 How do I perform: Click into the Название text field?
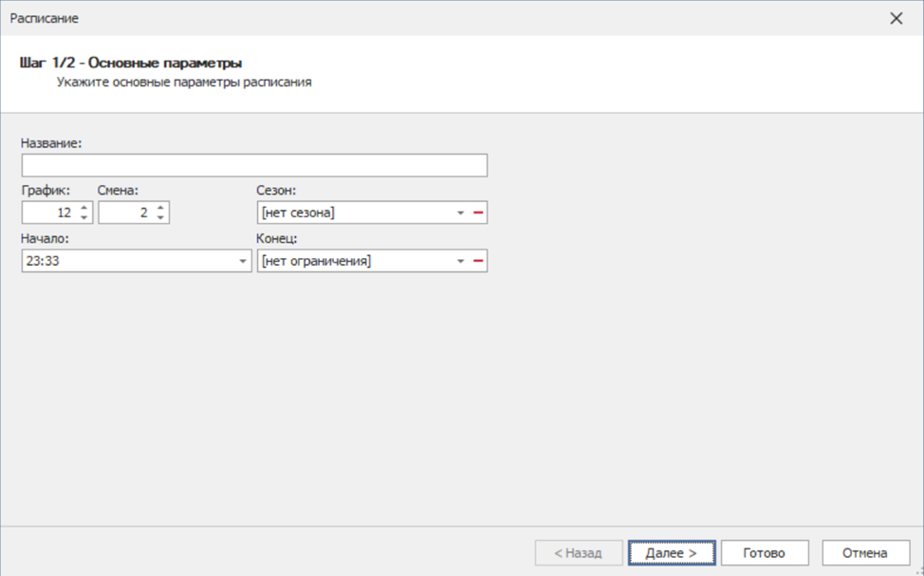[253, 165]
